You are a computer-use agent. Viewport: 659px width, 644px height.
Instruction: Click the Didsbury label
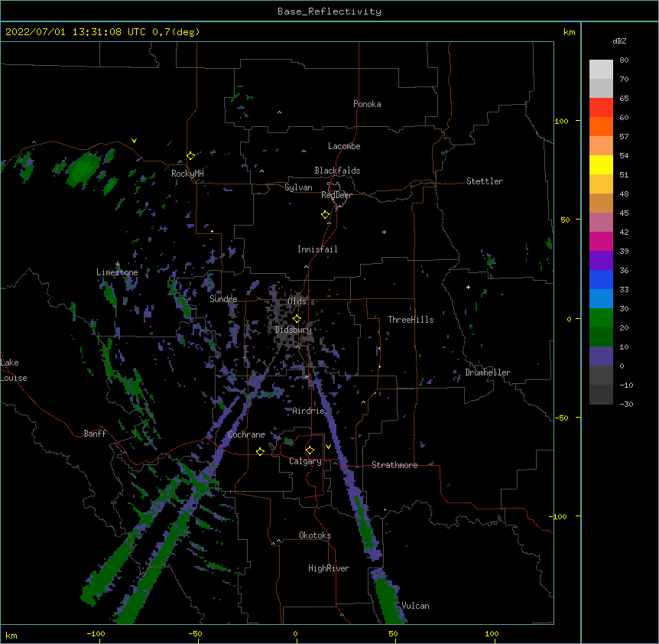pyautogui.click(x=294, y=330)
